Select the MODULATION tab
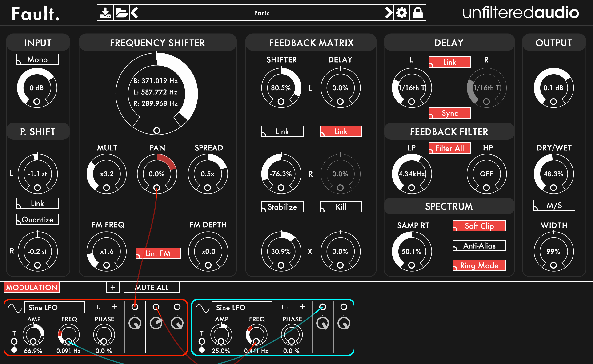Screen dimensions: 593x364 (32, 287)
